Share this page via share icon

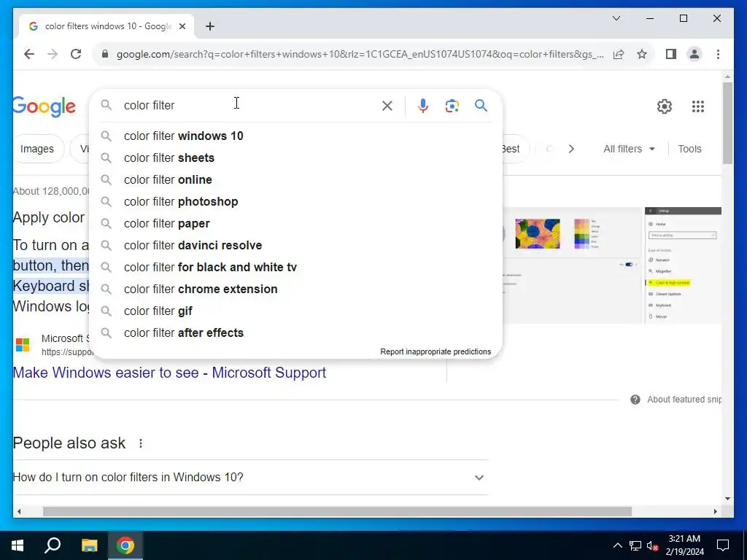click(619, 54)
